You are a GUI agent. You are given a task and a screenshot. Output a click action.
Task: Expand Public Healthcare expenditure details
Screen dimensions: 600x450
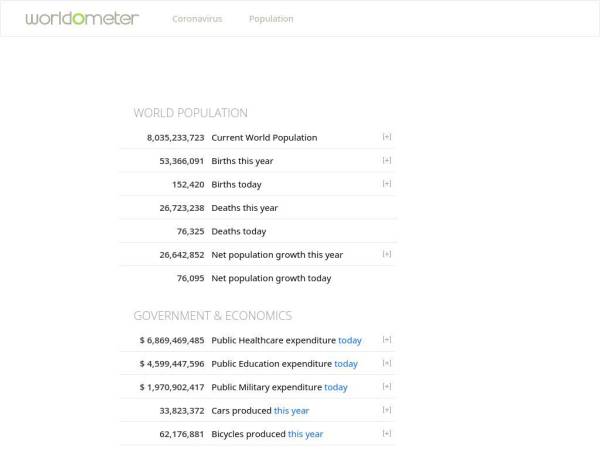[x=387, y=340]
